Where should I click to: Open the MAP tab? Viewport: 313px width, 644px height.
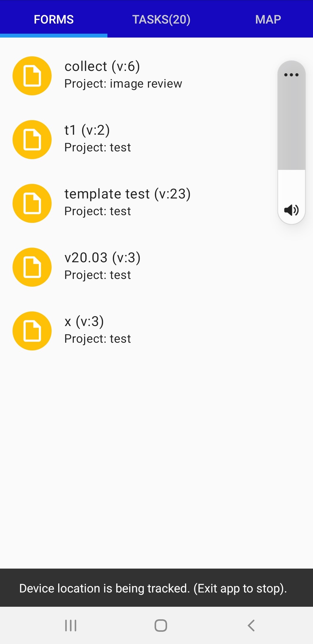click(268, 19)
